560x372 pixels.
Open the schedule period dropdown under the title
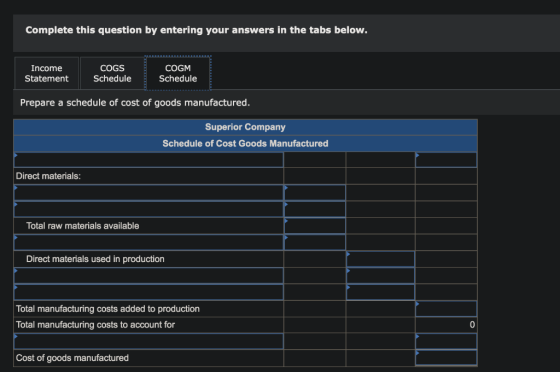149,160
